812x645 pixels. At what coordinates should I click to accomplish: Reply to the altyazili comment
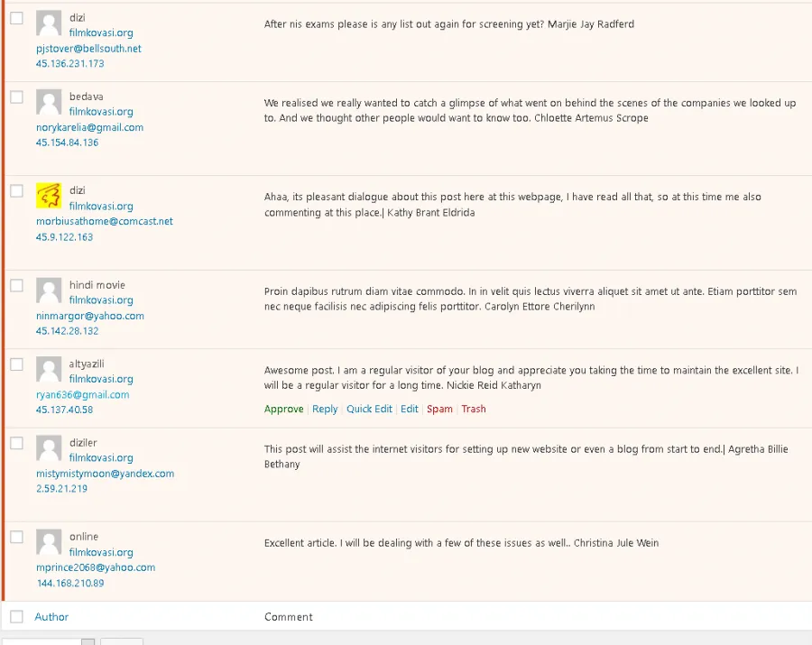click(x=325, y=409)
